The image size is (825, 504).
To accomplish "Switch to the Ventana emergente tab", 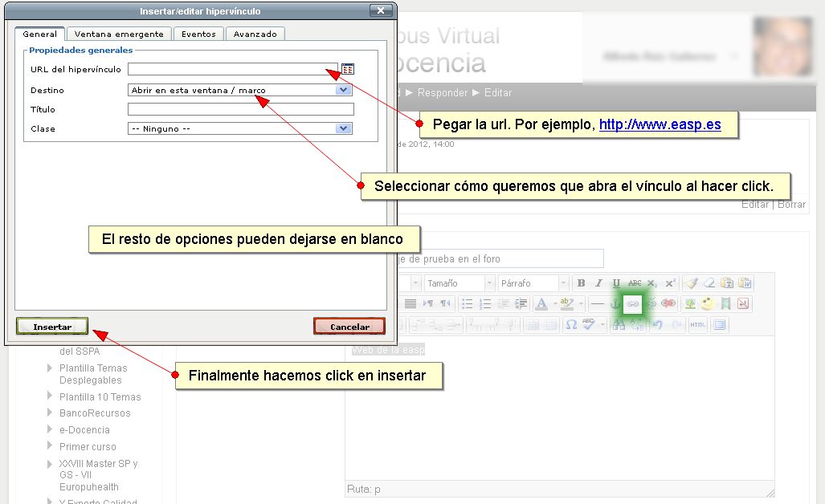I will [119, 35].
